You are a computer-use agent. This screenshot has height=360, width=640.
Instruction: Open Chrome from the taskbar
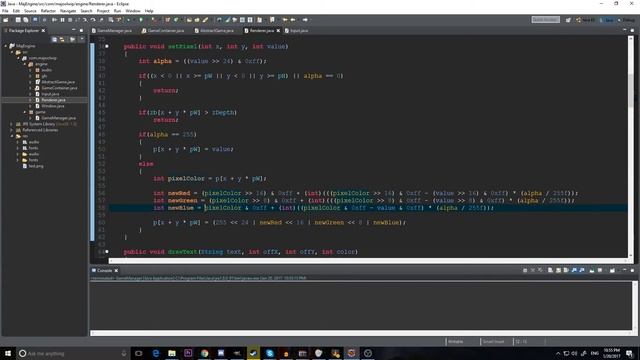click(x=204, y=353)
